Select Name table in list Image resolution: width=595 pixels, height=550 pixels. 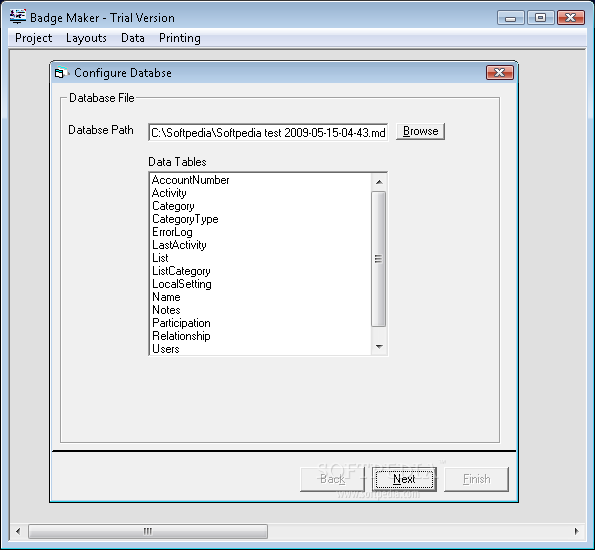260,297
